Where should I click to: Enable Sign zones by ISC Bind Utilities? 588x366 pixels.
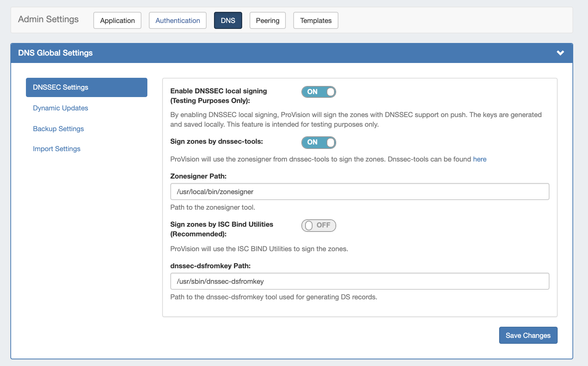pos(318,225)
